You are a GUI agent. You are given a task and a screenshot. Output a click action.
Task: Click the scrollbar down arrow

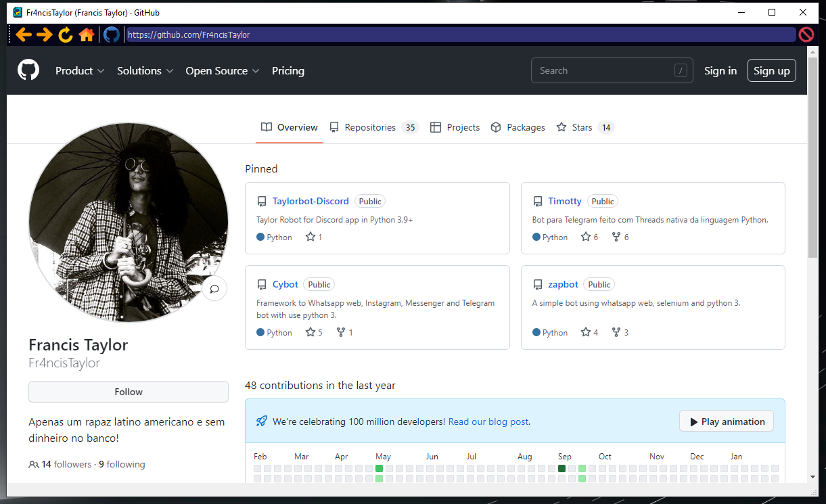(x=812, y=476)
